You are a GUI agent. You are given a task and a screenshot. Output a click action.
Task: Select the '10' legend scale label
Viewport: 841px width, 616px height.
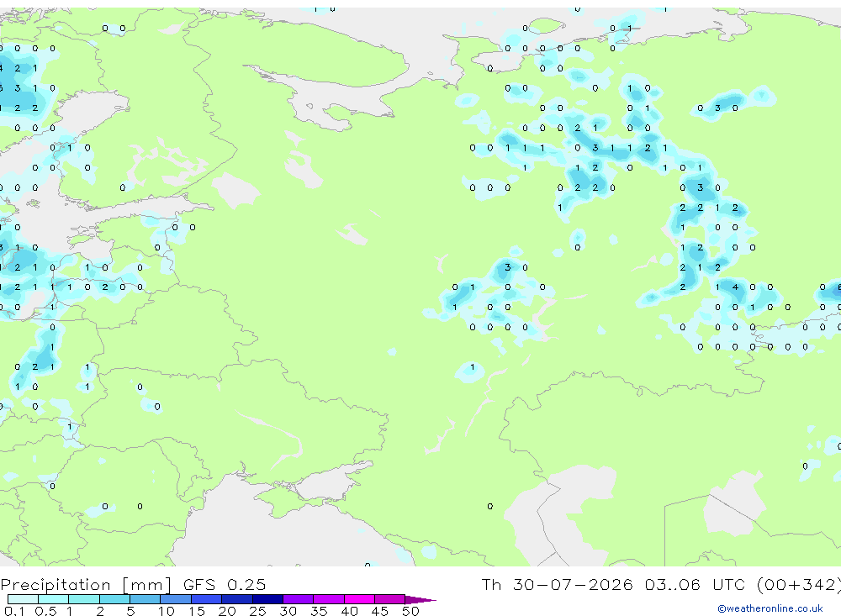point(167,611)
